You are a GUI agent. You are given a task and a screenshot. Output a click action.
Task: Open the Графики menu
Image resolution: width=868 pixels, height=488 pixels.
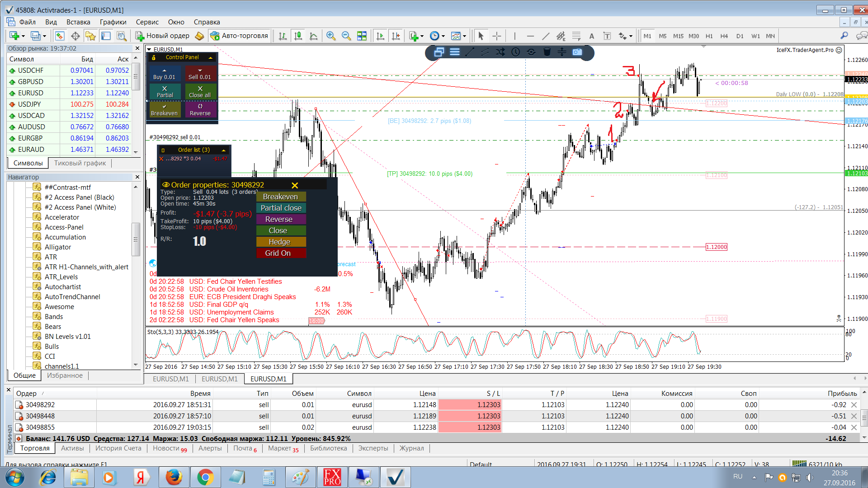[x=113, y=22]
